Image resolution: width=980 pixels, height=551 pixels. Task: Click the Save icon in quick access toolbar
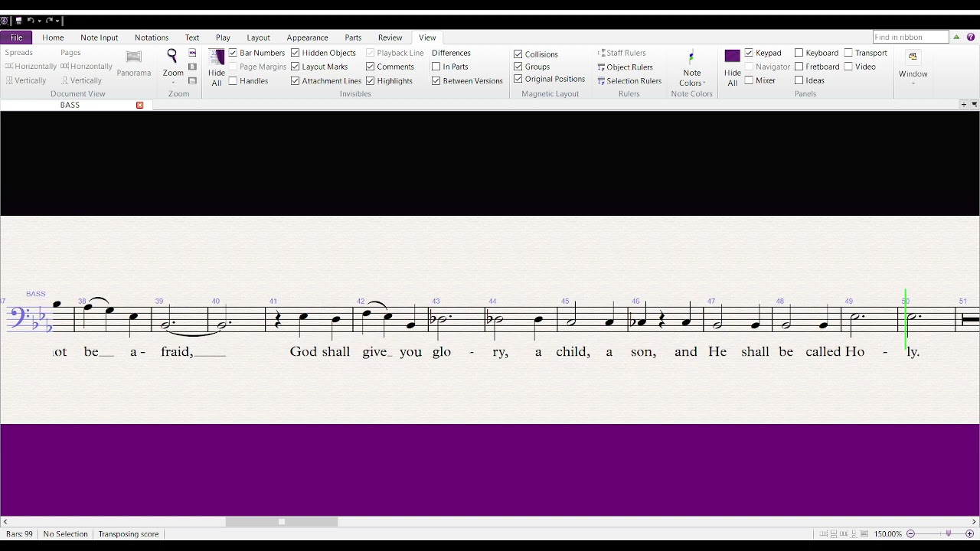[x=18, y=21]
